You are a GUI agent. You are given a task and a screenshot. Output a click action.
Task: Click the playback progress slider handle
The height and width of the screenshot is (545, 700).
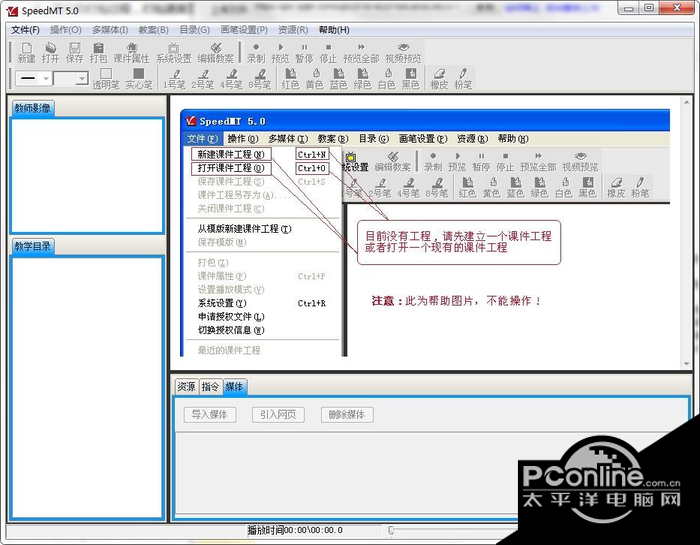click(391, 530)
